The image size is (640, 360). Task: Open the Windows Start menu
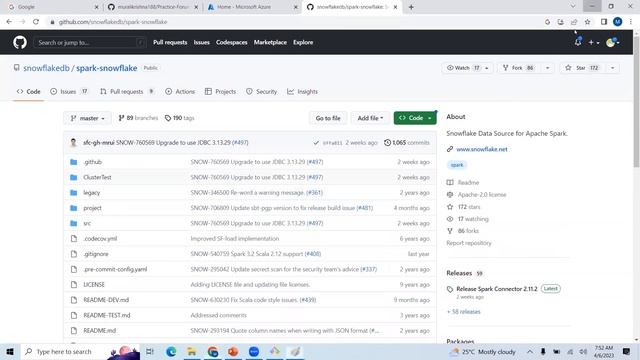pyautogui.click(x=10, y=351)
